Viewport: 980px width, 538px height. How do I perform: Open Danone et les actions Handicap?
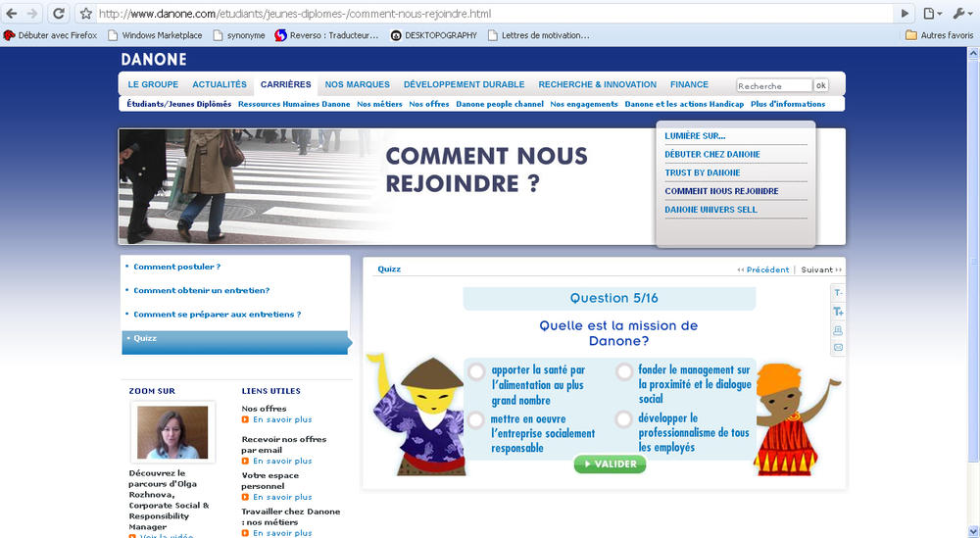coord(684,104)
